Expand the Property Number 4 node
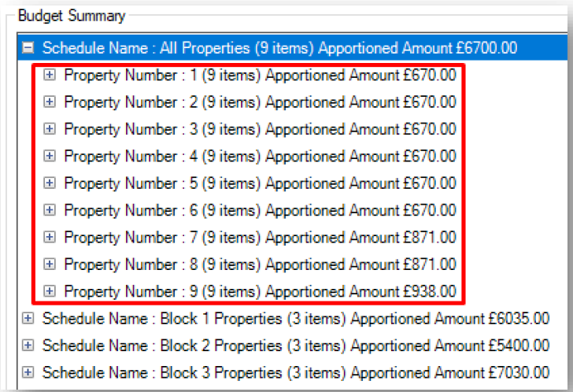Screen dimensions: 573x392 50,156
